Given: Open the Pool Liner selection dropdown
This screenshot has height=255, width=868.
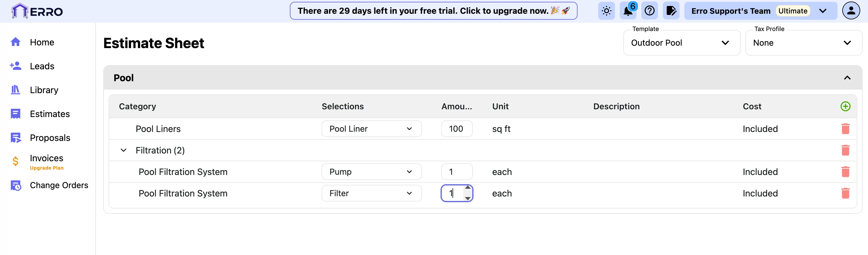Looking at the screenshot, I should coord(371,129).
